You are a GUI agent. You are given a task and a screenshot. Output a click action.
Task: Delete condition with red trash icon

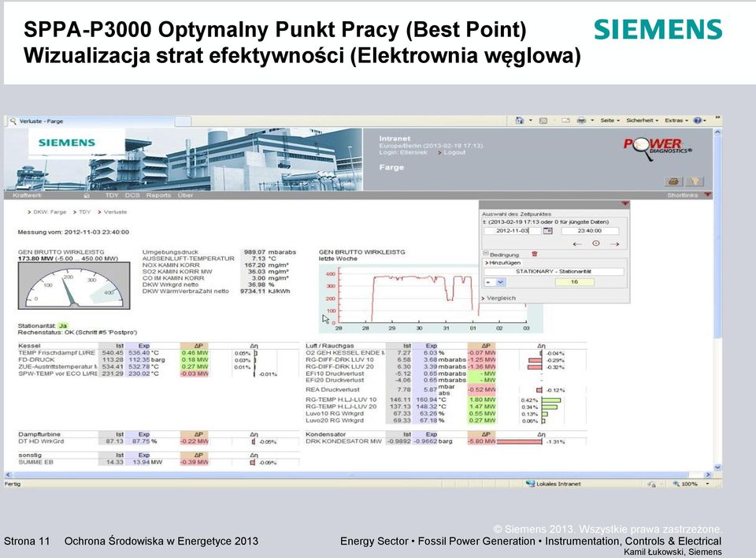[534, 254]
